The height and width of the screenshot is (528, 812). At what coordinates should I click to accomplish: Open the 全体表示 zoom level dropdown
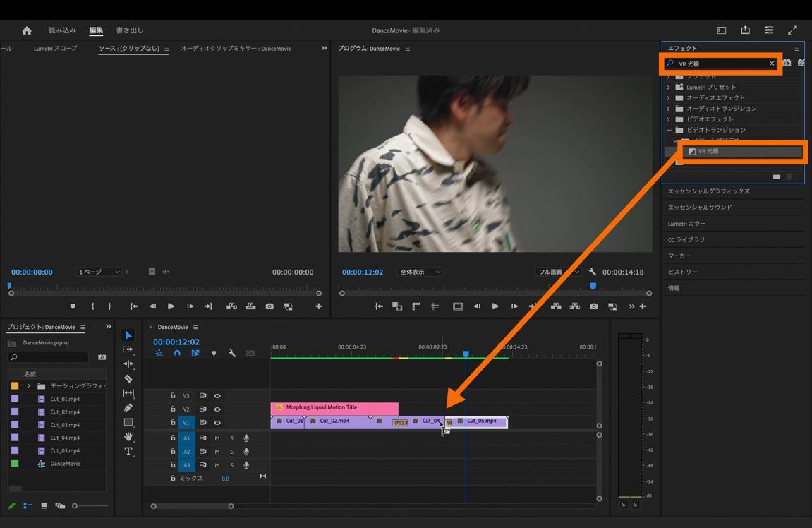[420, 272]
